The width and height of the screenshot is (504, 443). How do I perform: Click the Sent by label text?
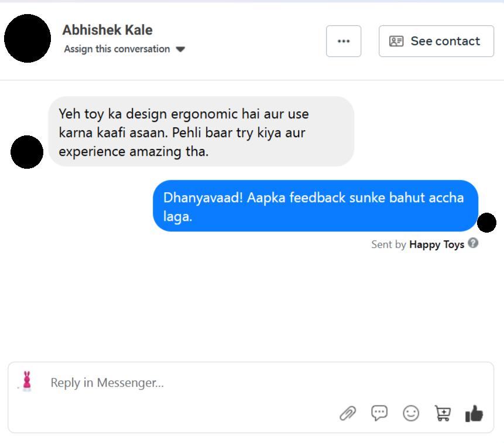pyautogui.click(x=388, y=244)
